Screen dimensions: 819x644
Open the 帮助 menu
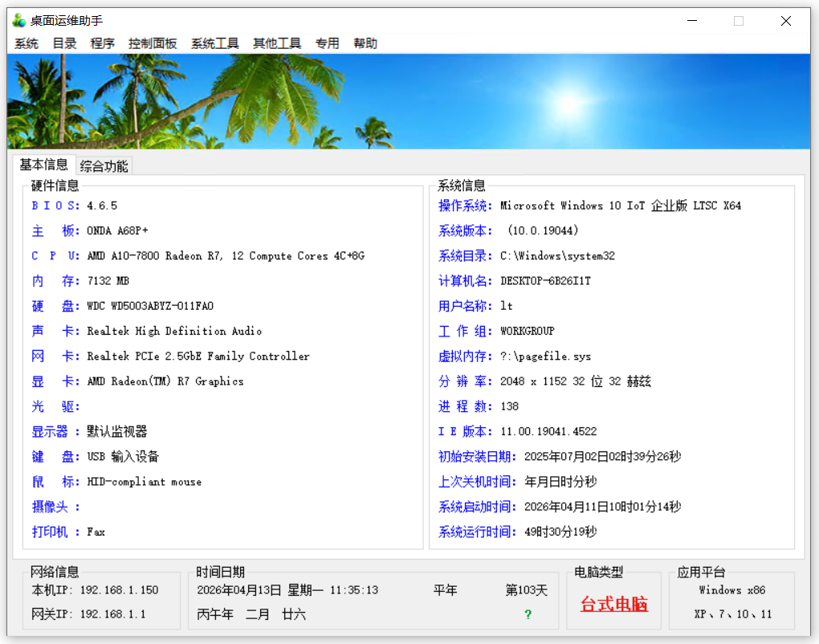click(365, 43)
